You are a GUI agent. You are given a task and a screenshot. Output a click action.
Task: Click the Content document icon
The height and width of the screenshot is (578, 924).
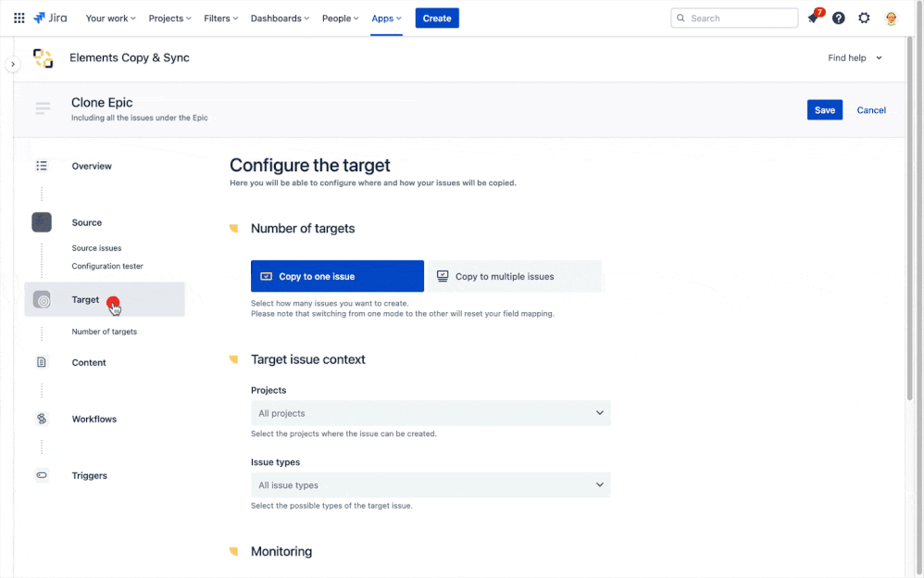(x=42, y=362)
